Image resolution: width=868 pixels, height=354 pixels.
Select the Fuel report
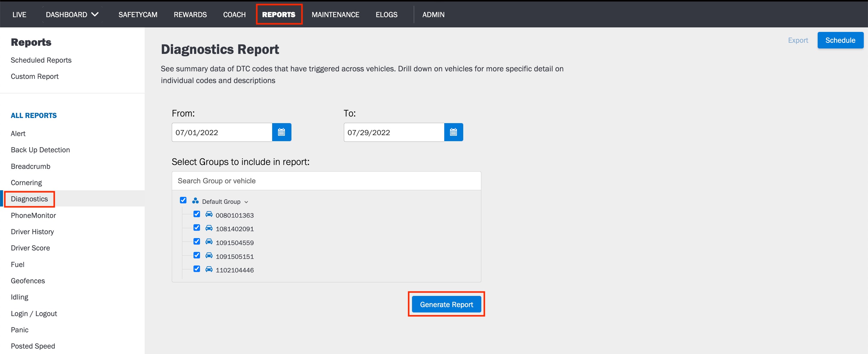[17, 265]
